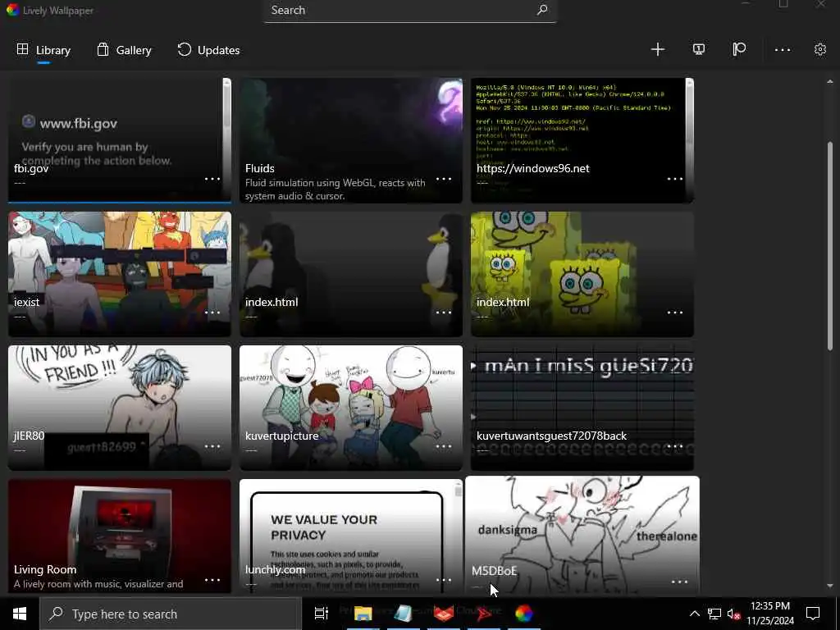
Task: Switch to the Gallery tab
Action: (x=125, y=50)
